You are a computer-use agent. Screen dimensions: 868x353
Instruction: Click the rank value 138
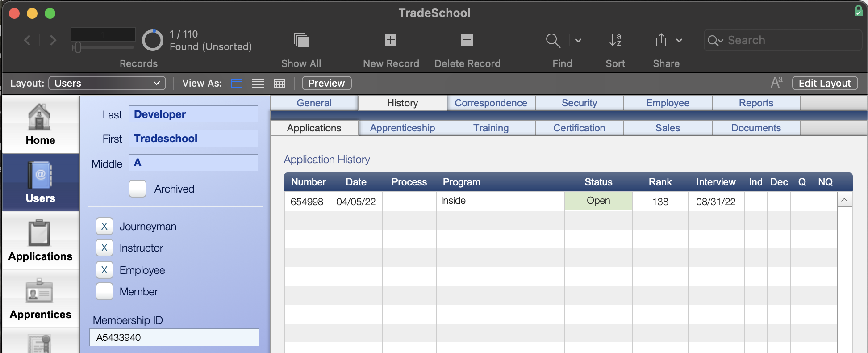(x=660, y=202)
